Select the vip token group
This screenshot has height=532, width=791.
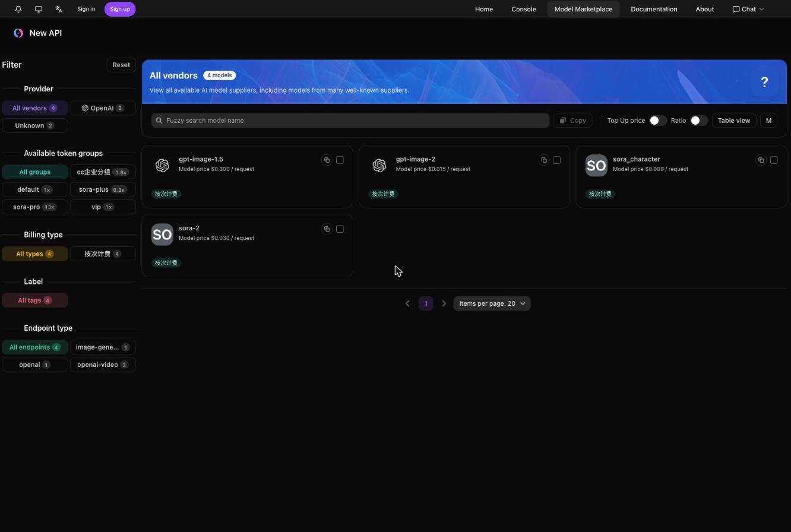(103, 207)
